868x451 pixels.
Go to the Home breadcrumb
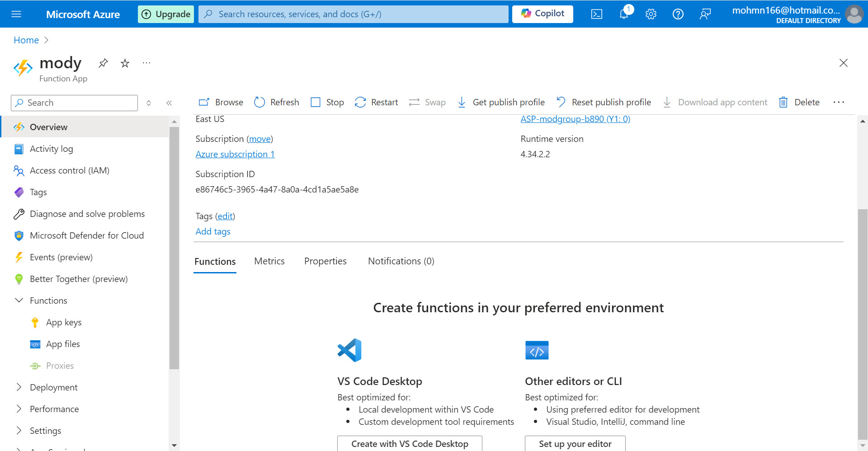(26, 40)
